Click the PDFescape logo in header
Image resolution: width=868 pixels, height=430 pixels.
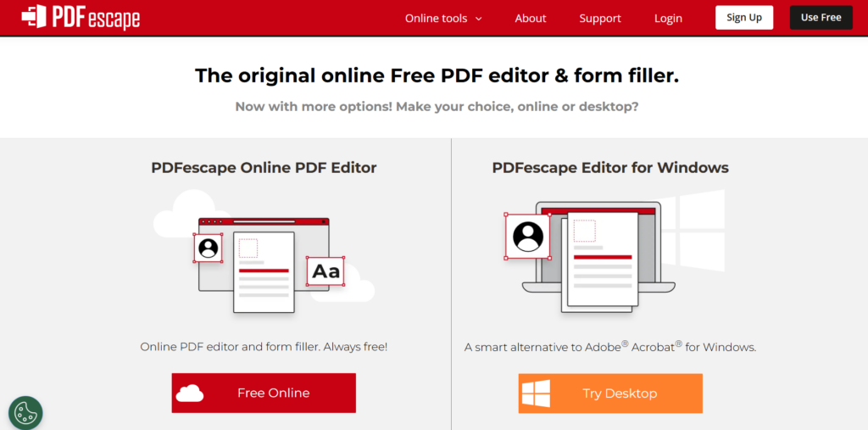click(81, 17)
